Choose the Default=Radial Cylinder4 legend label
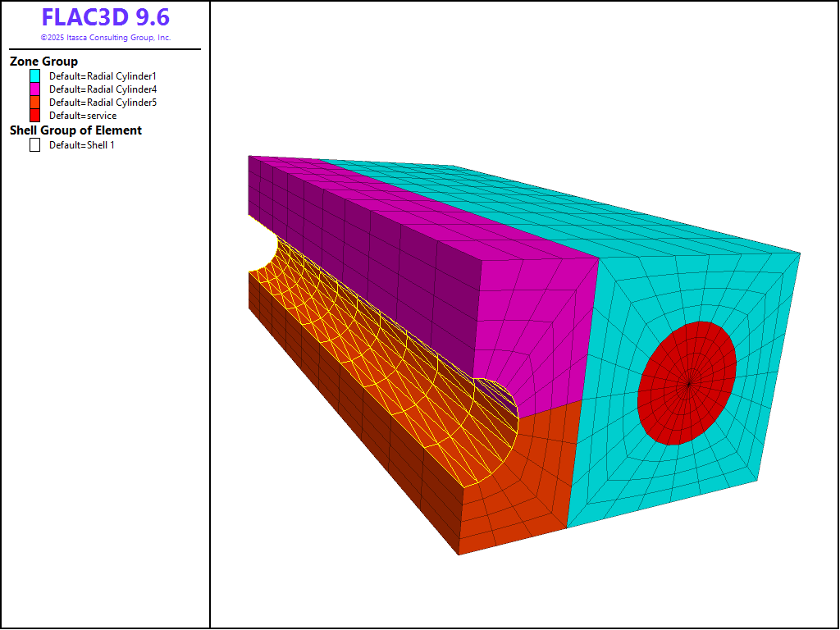The image size is (840, 630). (x=103, y=89)
